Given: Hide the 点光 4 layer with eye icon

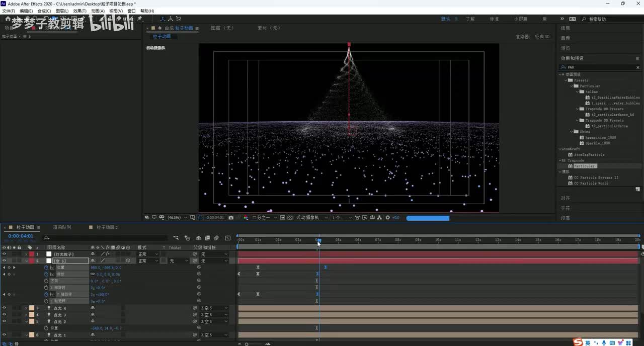Looking at the screenshot, I should 4,308.
